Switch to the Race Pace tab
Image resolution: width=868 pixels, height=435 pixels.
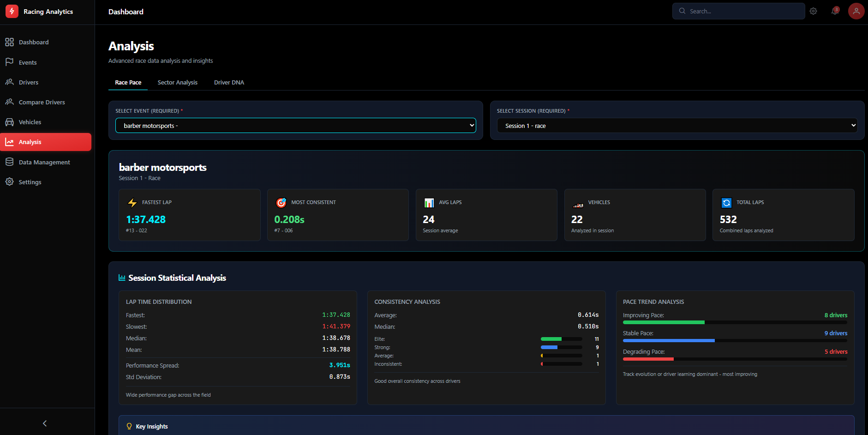pos(128,83)
